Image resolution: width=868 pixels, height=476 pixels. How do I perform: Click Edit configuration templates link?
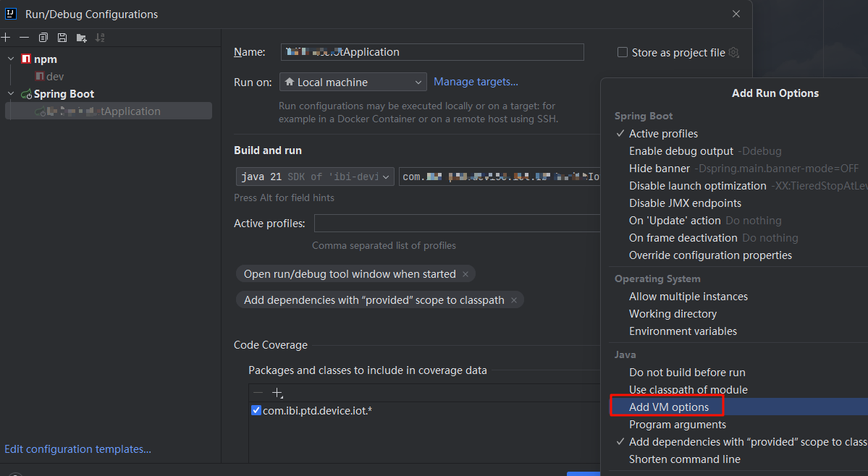click(x=77, y=449)
